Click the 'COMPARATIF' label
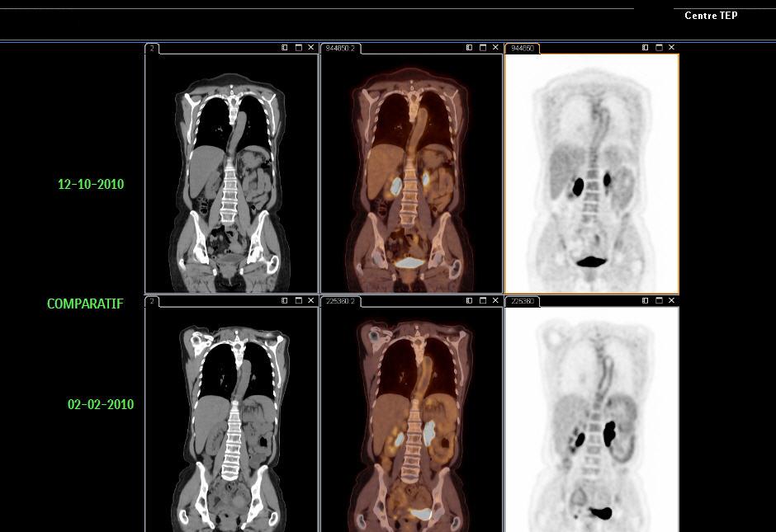Image resolution: width=776 pixels, height=532 pixels. [85, 304]
